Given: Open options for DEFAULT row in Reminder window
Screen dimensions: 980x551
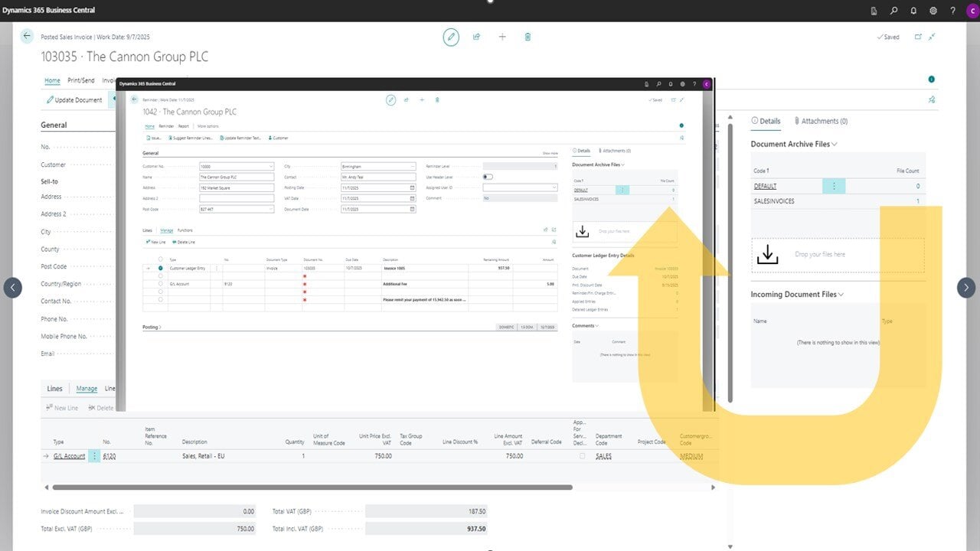Looking at the screenshot, I should [x=622, y=190].
